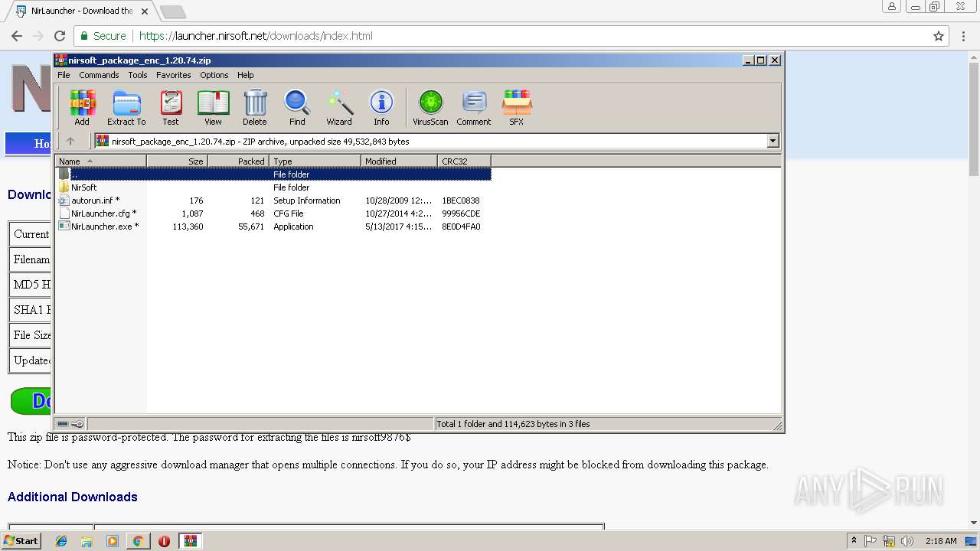Image resolution: width=980 pixels, height=551 pixels.
Task: Run VirusScan from the toolbar
Action: point(430,107)
